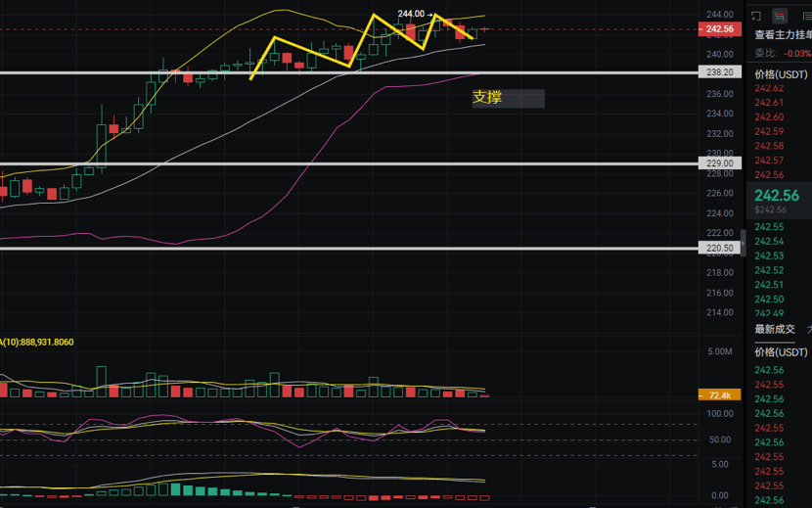Image resolution: width=812 pixels, height=508 pixels.
Task: Click the orange 72.4k volume axis tag
Action: (720, 395)
